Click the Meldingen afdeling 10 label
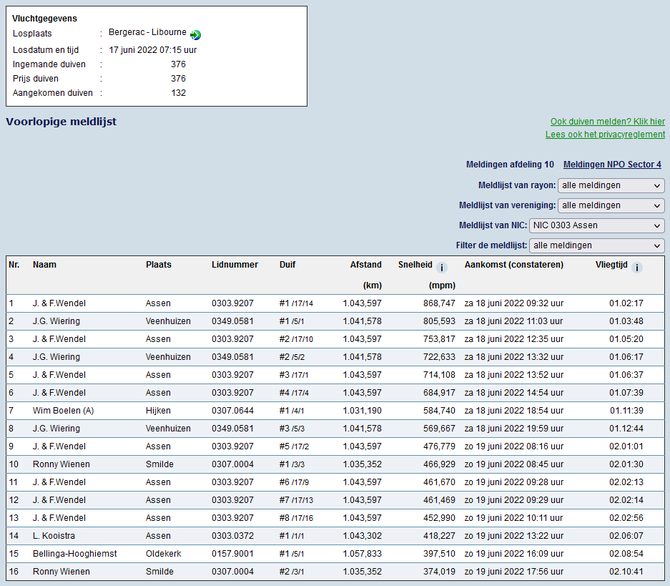 509,165
